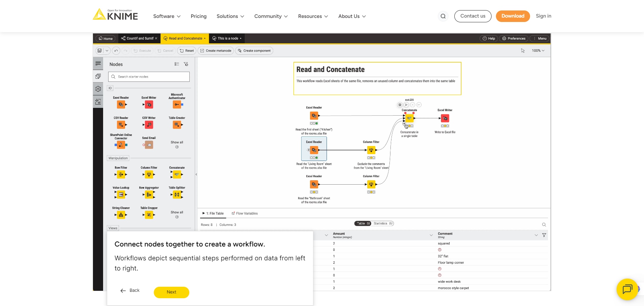Open the Flow Variables tab
The height and width of the screenshot is (306, 644).
point(245,213)
